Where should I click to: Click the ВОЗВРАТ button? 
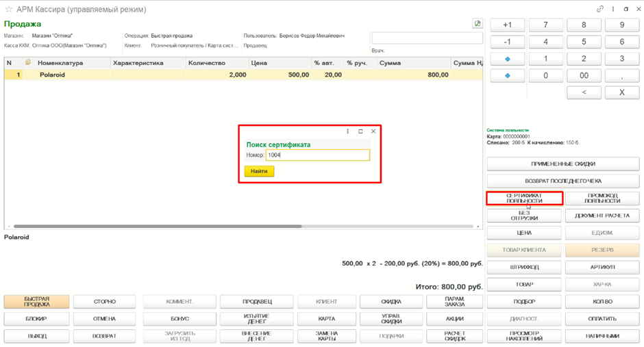(x=105, y=336)
